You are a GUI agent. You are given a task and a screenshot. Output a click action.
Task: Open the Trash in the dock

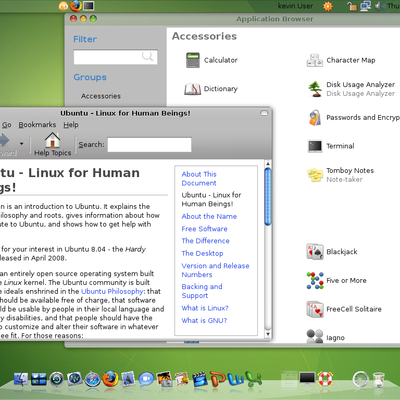pyautogui.click(x=379, y=380)
